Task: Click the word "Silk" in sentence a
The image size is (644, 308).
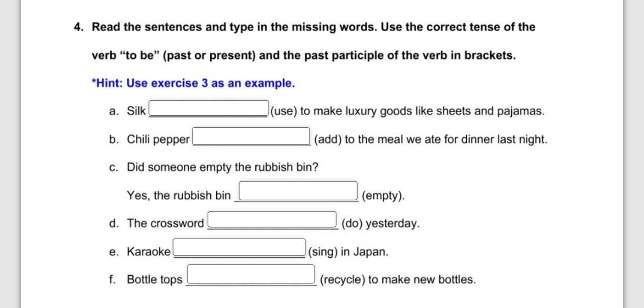Action: click(x=136, y=111)
